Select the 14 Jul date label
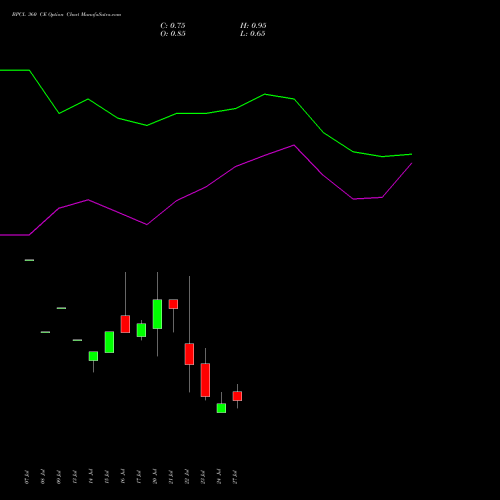This screenshot has height=500, width=500. (x=91, y=477)
